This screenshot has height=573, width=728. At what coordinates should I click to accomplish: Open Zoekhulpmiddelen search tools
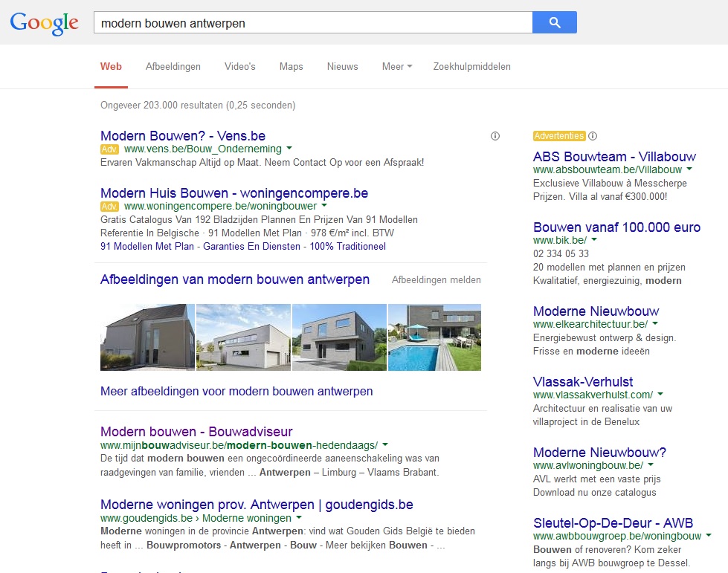[471, 66]
